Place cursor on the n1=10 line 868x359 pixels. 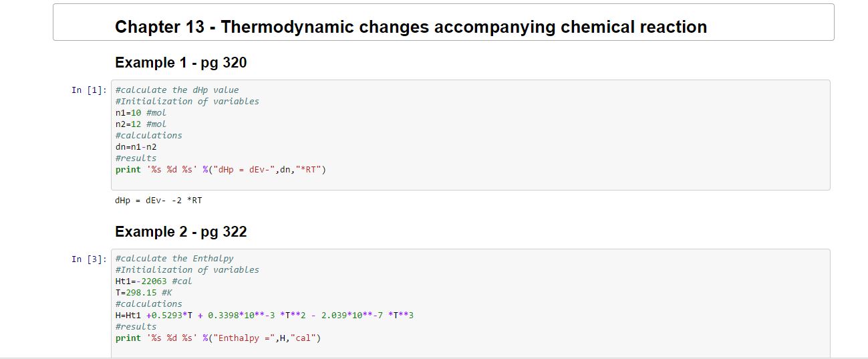pos(140,113)
